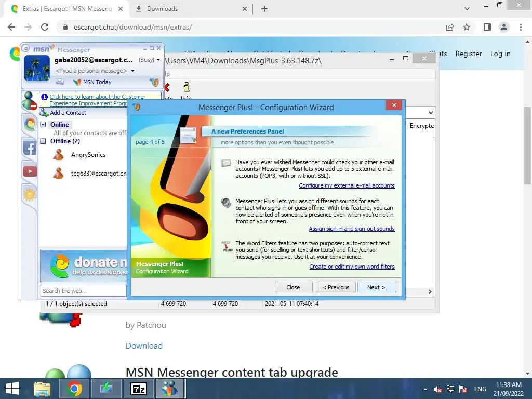
Task: Click the Word Filters Plus icon
Action: [227, 246]
